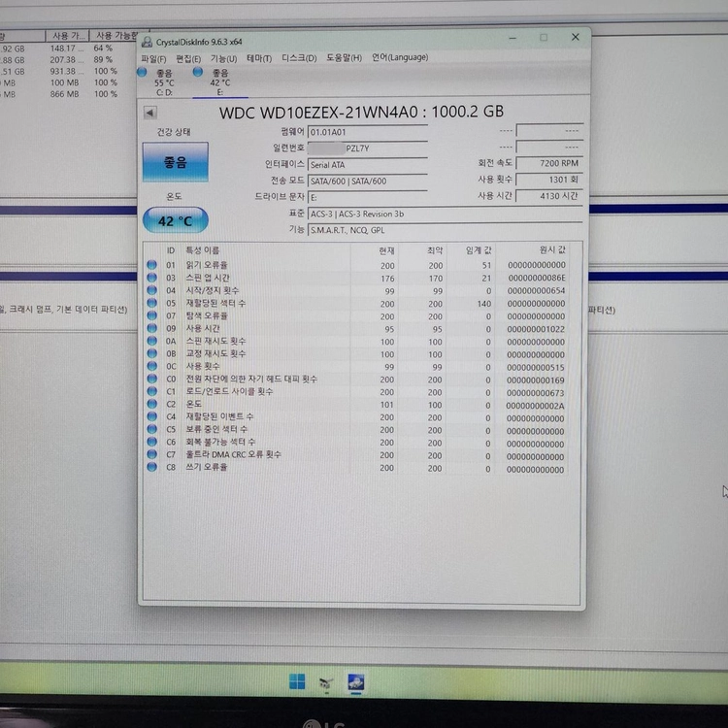Click the status icon for 울트라 DMA CRC 오류 row
Viewport: 728px width, 728px height.
(151, 454)
